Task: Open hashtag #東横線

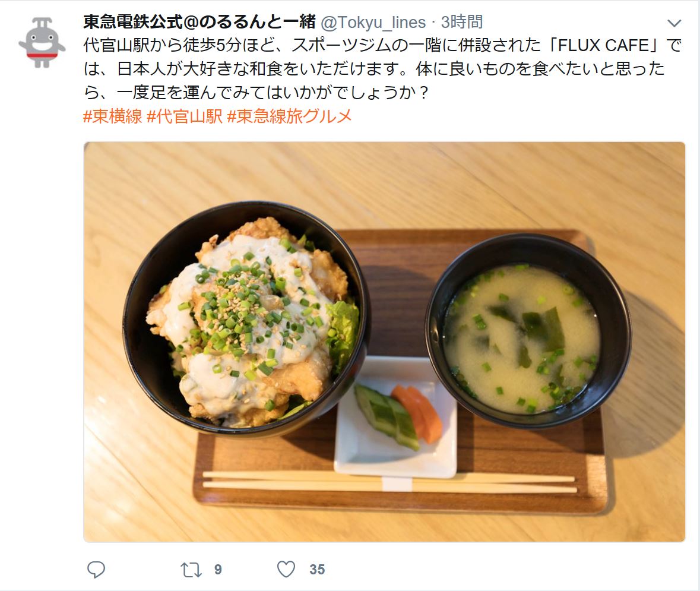Action: 112,116
